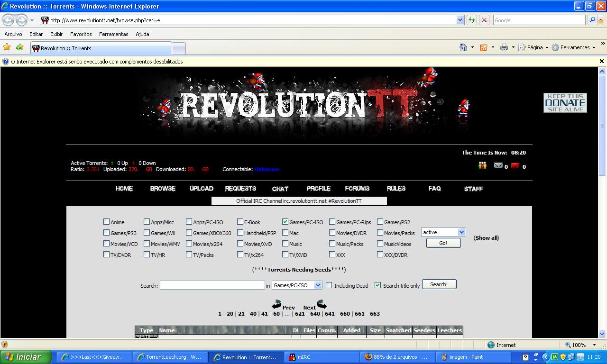Viewport: 607px width, 364px height.
Task: Select the Revolution :: Torrents tab
Action: 101,48
